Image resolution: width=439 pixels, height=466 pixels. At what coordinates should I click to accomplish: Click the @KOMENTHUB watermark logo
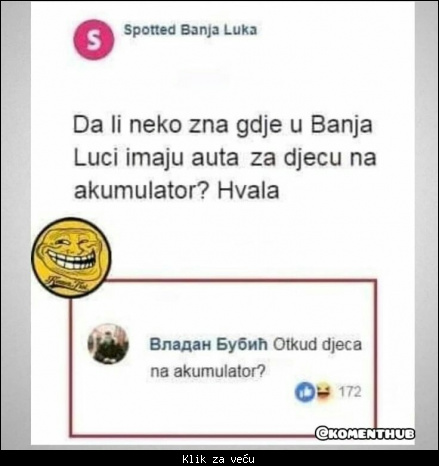click(365, 434)
